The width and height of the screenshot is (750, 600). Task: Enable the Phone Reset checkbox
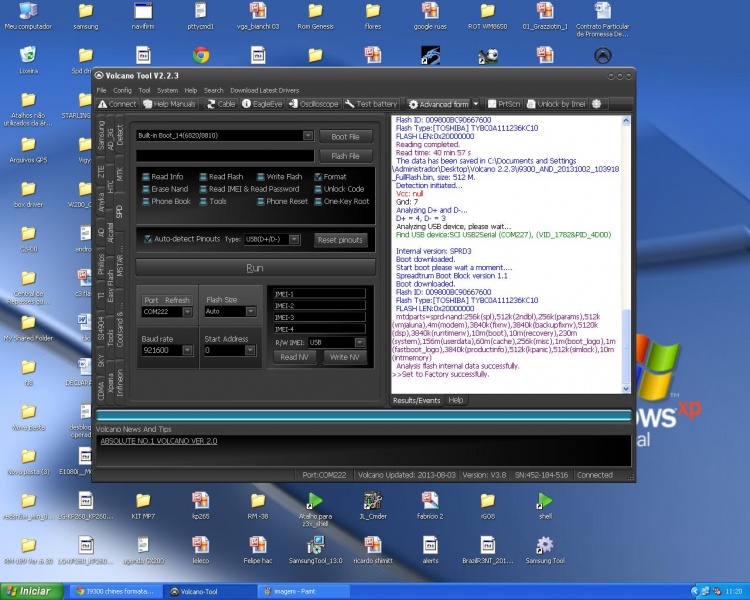click(x=261, y=202)
